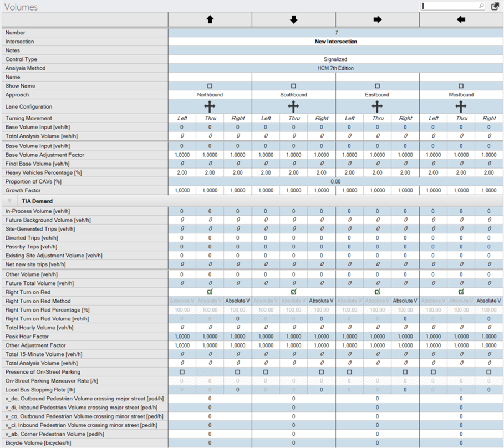Pop out the Volumes panel to a window
The width and height of the screenshot is (504, 448).
coord(495,6)
